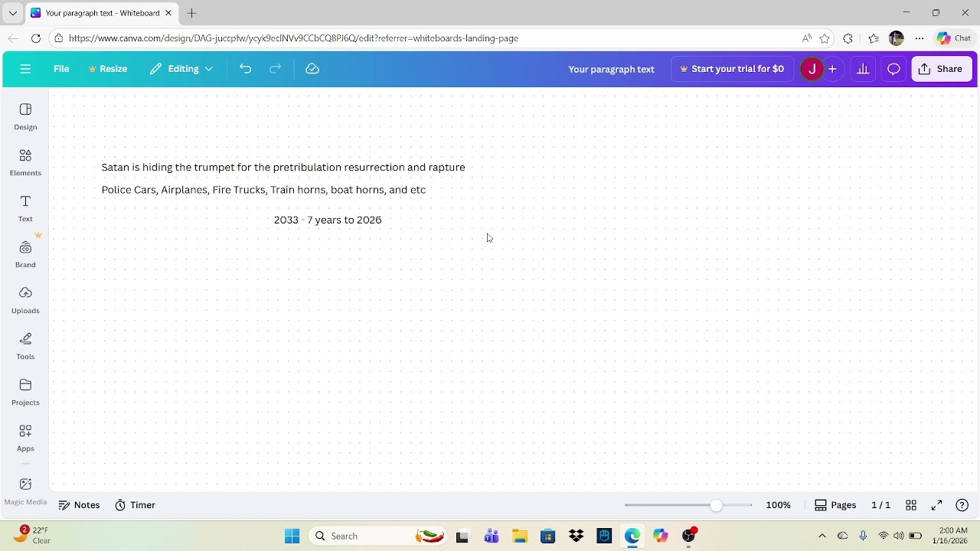Click the Undo arrow

[245, 69]
